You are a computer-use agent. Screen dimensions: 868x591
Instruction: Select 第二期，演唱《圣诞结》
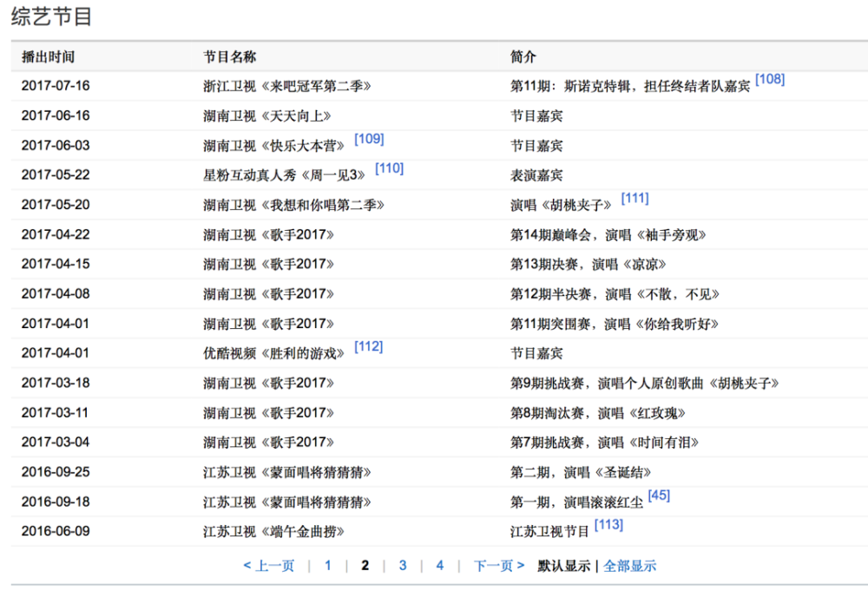click(x=580, y=473)
